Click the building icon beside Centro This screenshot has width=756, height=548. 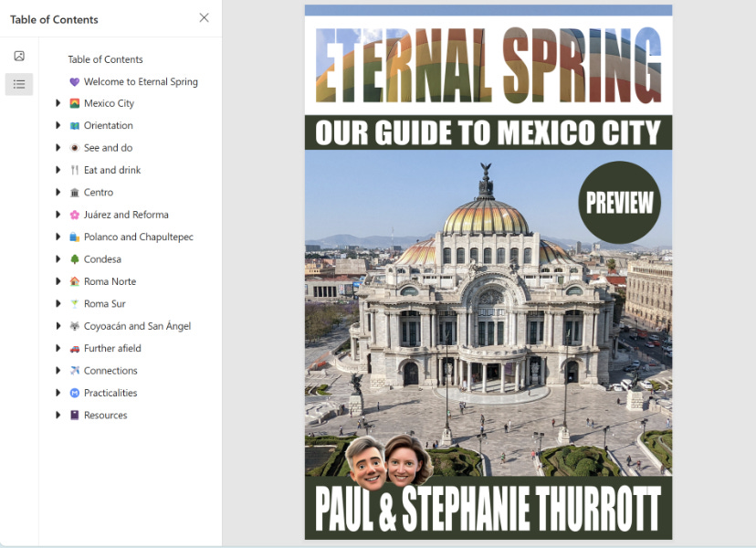click(x=74, y=193)
